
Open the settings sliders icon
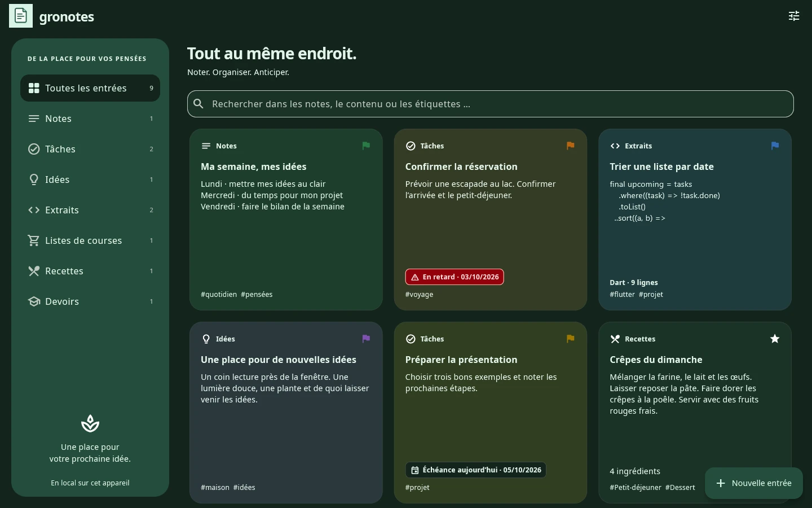pos(794,16)
